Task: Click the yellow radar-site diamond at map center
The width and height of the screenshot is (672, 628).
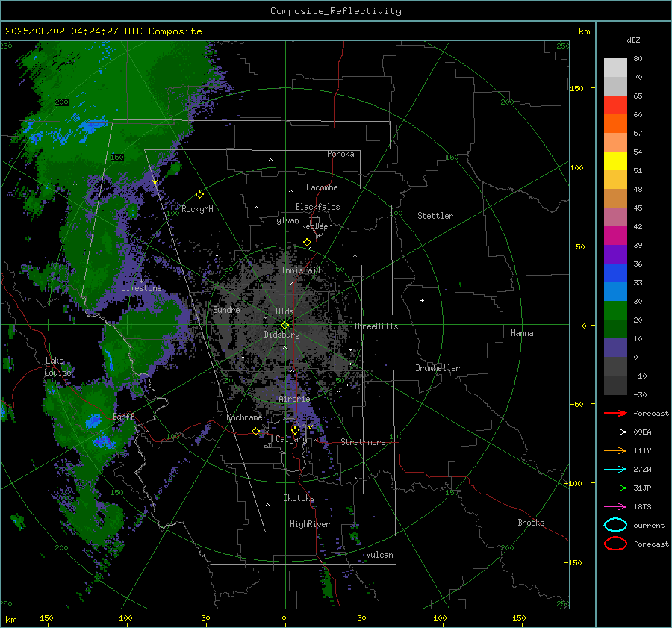Action: click(284, 326)
